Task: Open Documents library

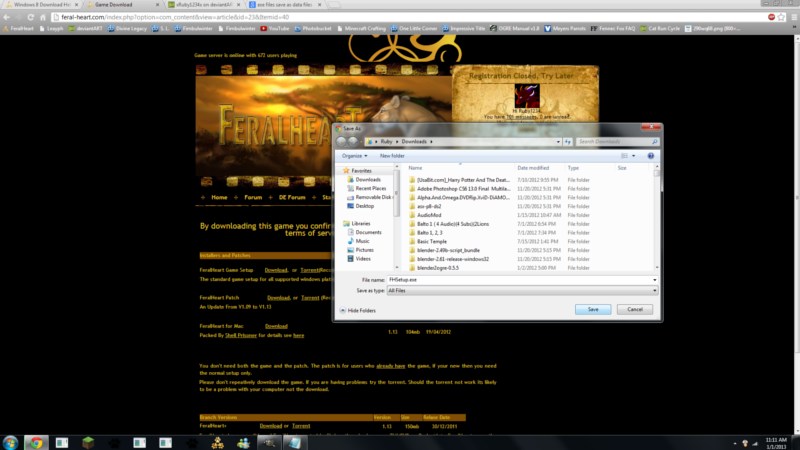Action: point(368,232)
